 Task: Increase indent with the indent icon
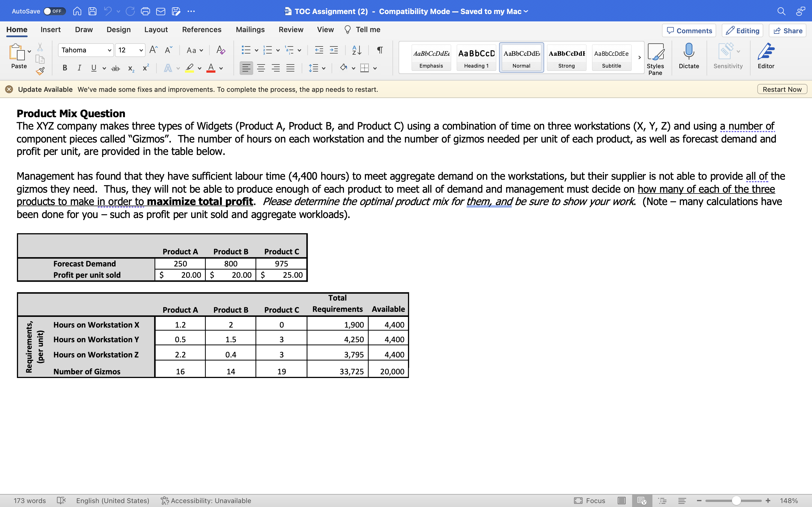[x=334, y=50]
